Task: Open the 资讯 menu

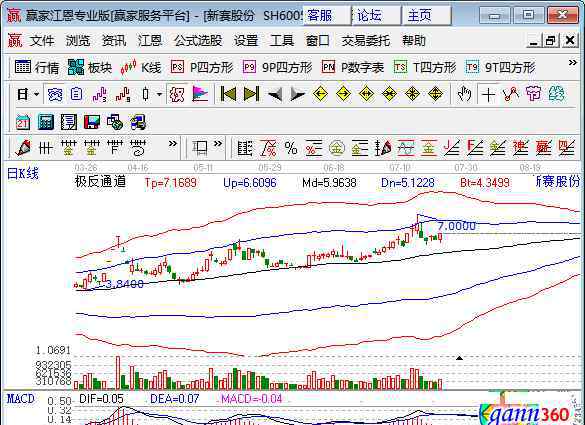Action: click(x=114, y=40)
